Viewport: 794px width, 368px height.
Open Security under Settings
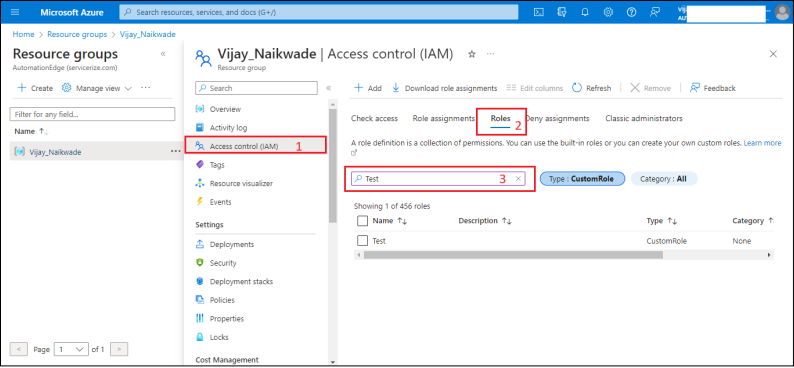coord(223,263)
